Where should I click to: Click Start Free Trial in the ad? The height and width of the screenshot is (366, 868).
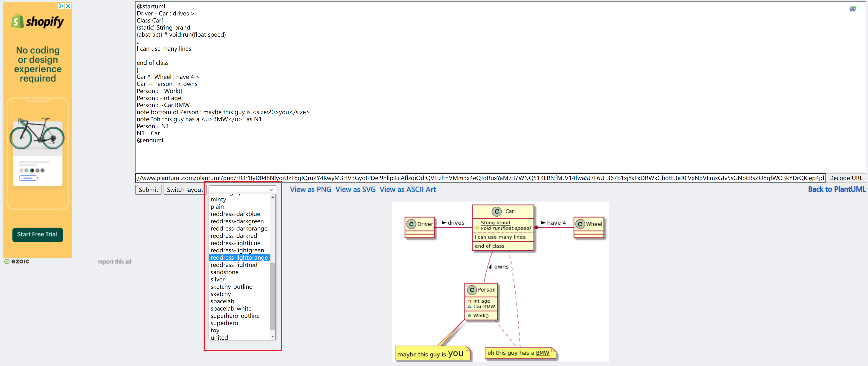(37, 235)
